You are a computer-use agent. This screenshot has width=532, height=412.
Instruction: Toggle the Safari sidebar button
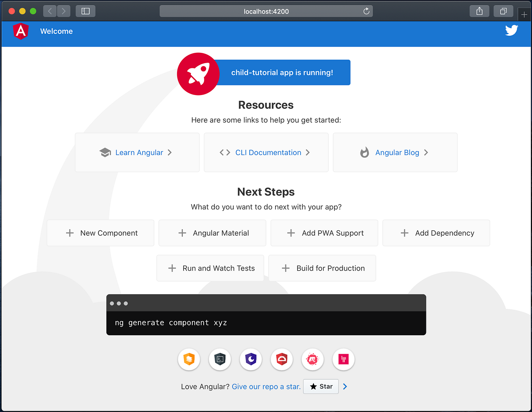click(85, 11)
